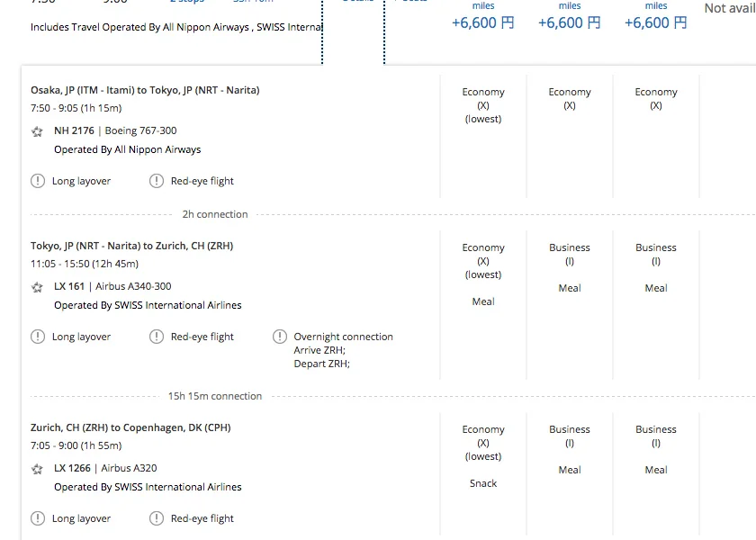The image size is (756, 540).
Task: Click the Tokyo to Zurich segment heading
Action: pyautogui.click(x=131, y=246)
